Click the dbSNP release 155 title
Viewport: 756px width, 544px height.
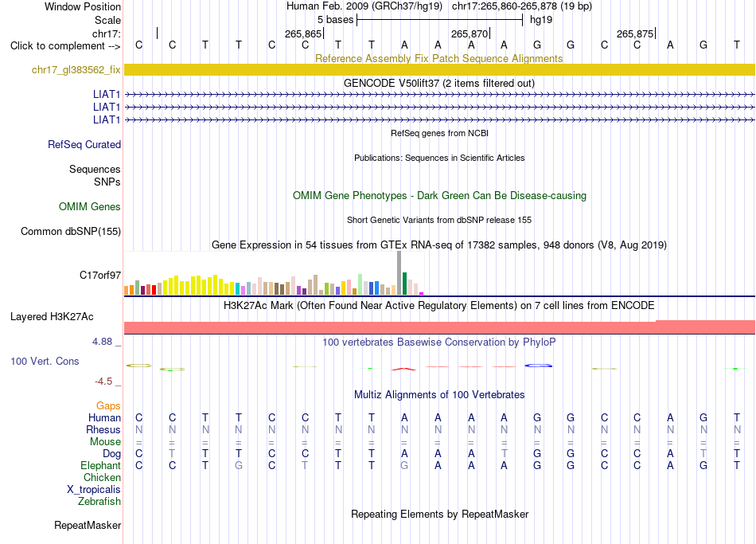pos(439,220)
